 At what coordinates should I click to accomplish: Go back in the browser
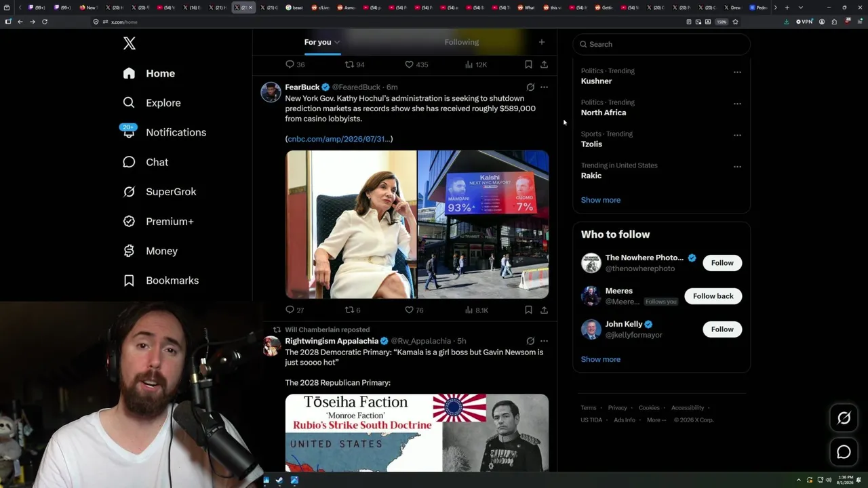coord(20,22)
